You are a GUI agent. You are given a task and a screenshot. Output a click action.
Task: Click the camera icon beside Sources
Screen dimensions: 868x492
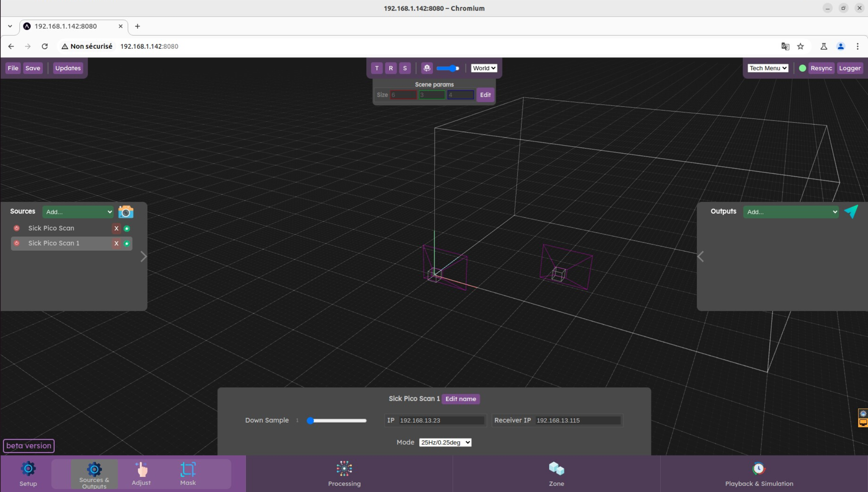pos(125,211)
